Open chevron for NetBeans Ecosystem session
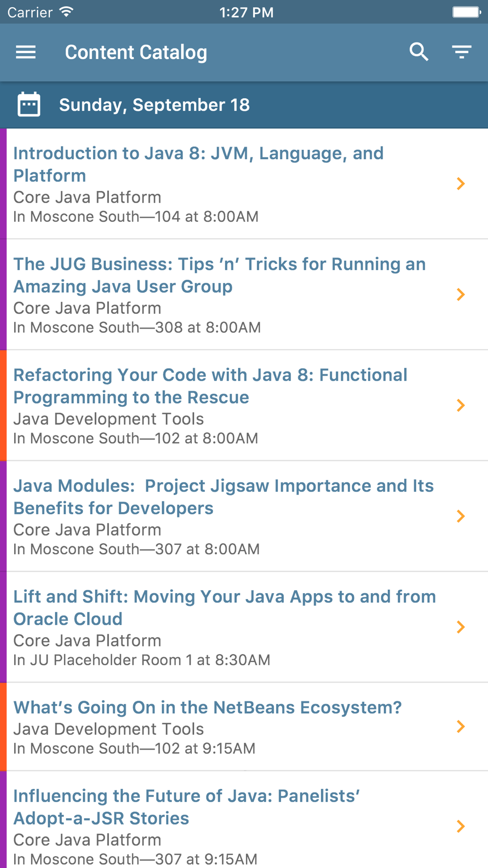 click(x=460, y=726)
